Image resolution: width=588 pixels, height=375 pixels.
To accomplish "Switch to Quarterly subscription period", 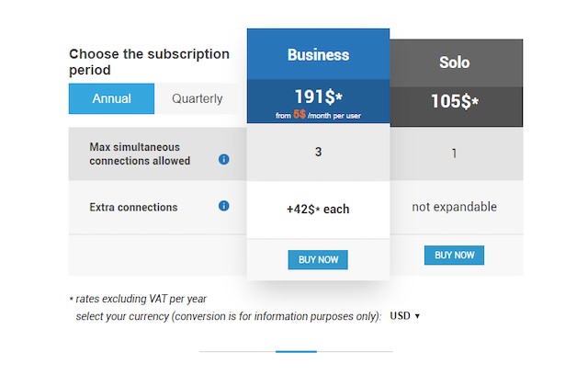I will click(x=198, y=98).
